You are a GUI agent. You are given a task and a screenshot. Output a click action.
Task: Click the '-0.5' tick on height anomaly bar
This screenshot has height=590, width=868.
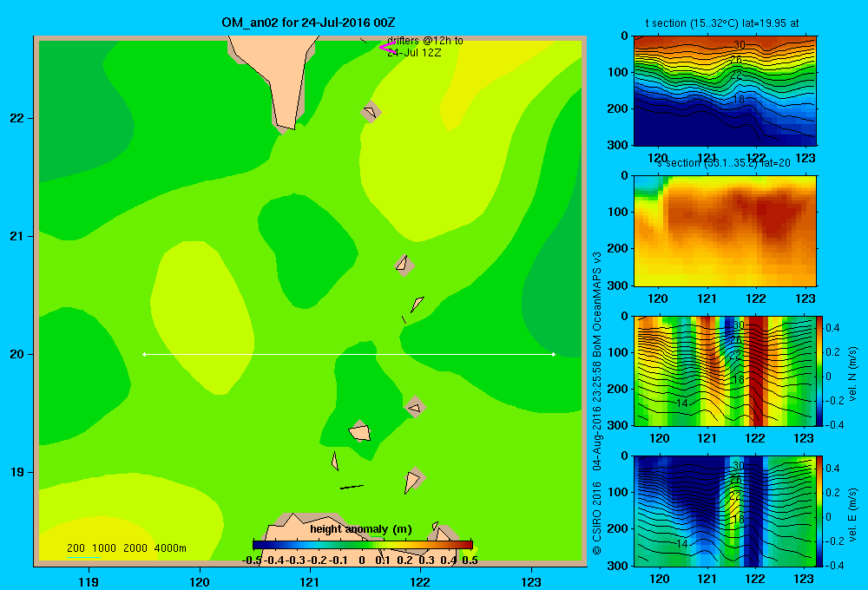[252, 560]
